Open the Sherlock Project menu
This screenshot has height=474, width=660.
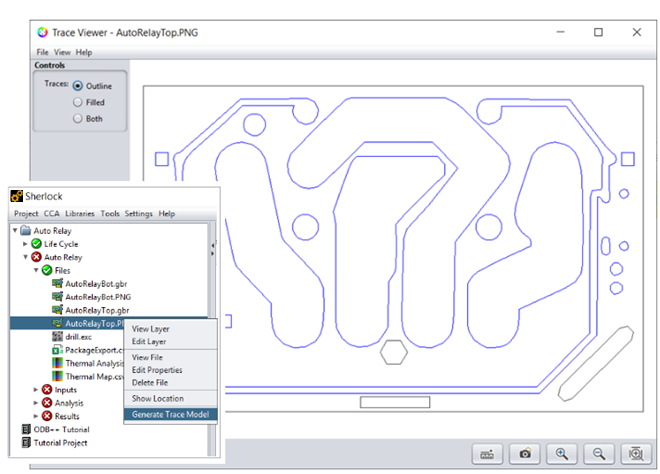26,213
